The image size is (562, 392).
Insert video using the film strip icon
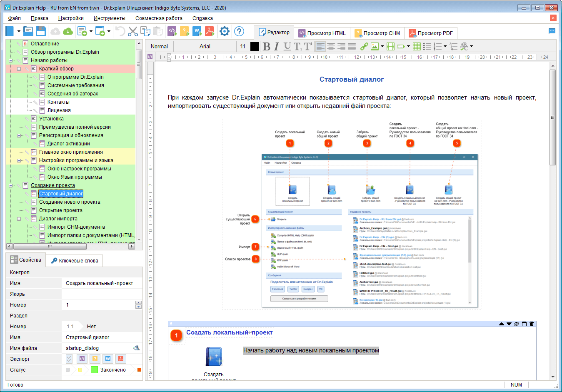tap(390, 46)
